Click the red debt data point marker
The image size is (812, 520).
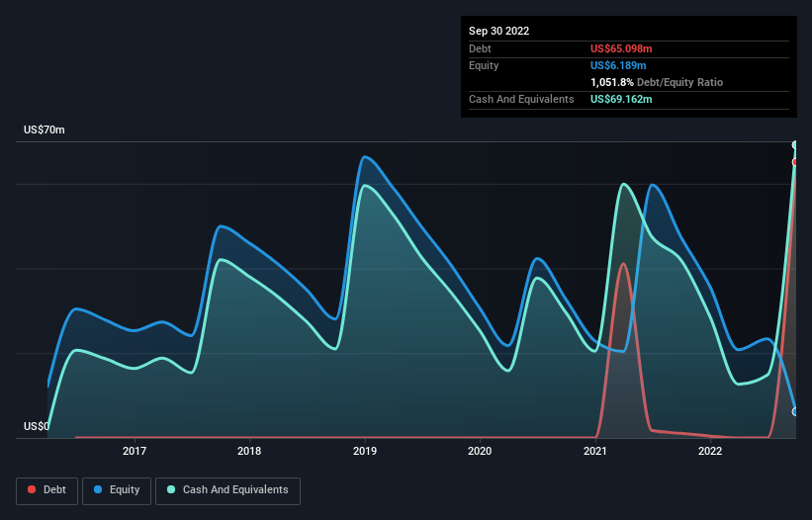[x=795, y=162]
